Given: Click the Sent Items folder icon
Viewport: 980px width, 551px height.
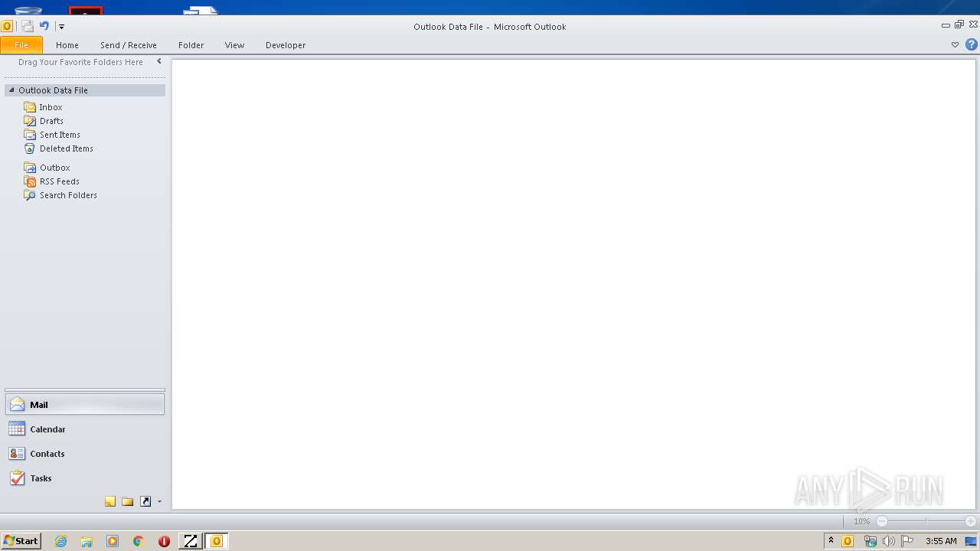Looking at the screenshot, I should (x=30, y=135).
